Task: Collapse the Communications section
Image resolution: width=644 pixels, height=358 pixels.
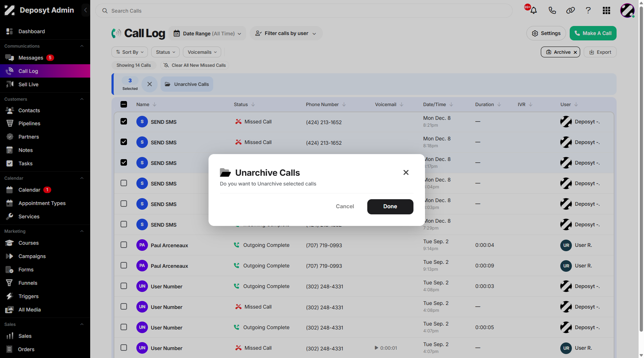Action: (x=82, y=46)
